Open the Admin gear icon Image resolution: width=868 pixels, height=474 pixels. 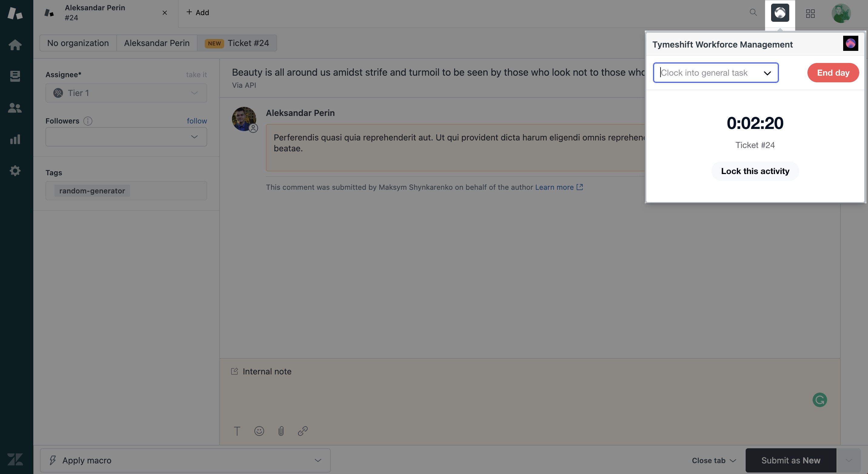(15, 171)
